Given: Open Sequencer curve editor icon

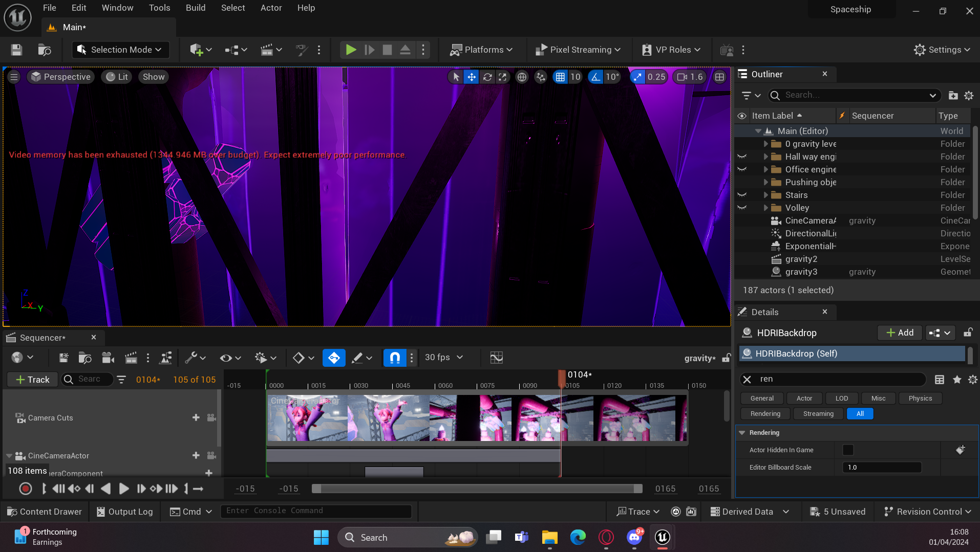Looking at the screenshot, I should (x=496, y=358).
